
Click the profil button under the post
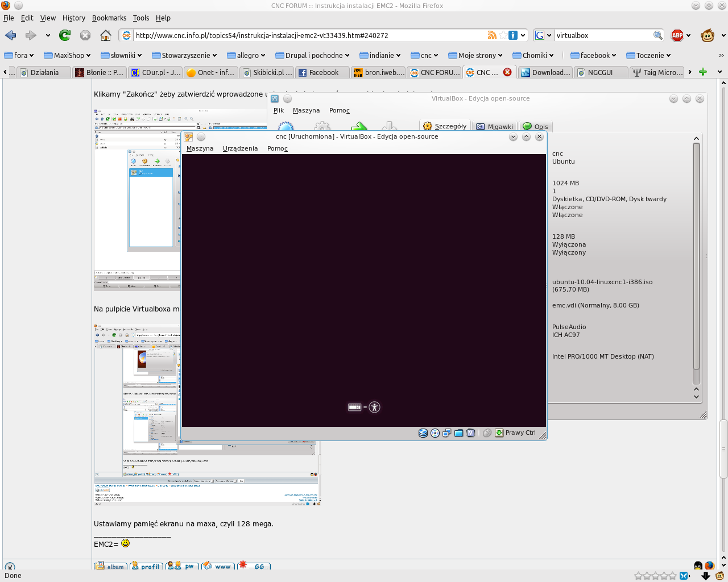(146, 566)
